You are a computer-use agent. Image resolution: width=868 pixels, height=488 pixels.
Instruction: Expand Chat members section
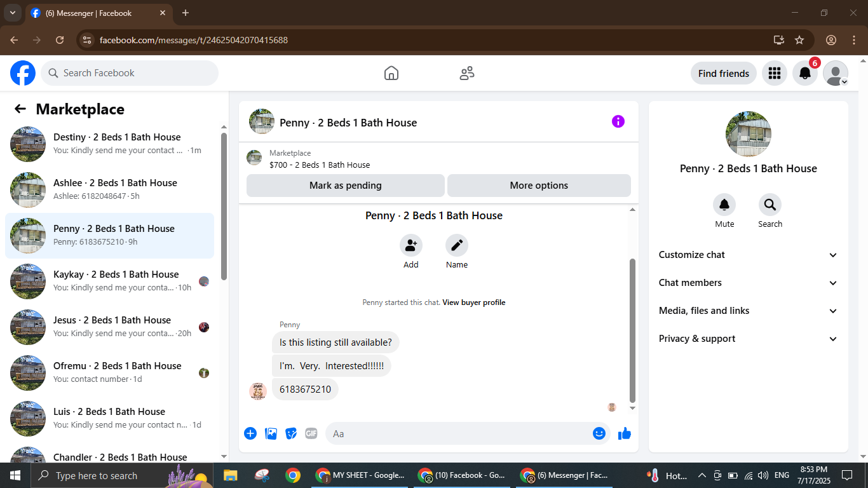[749, 283]
